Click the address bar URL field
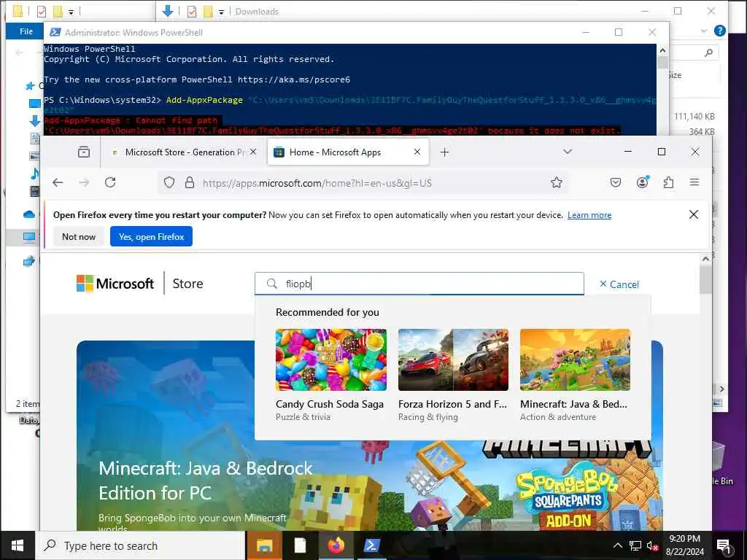747x560 pixels. coord(362,183)
